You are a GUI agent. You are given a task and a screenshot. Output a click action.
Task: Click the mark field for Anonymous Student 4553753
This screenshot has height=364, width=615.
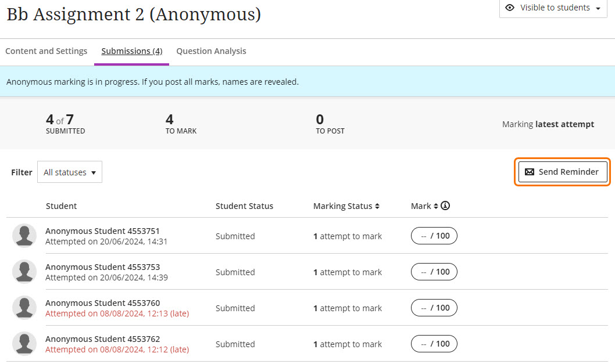[434, 272]
